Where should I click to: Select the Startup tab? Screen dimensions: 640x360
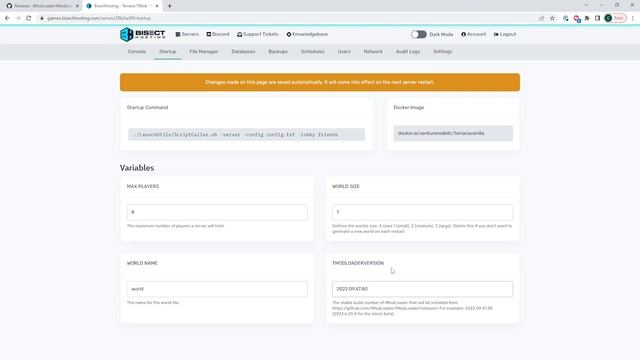pos(168,52)
